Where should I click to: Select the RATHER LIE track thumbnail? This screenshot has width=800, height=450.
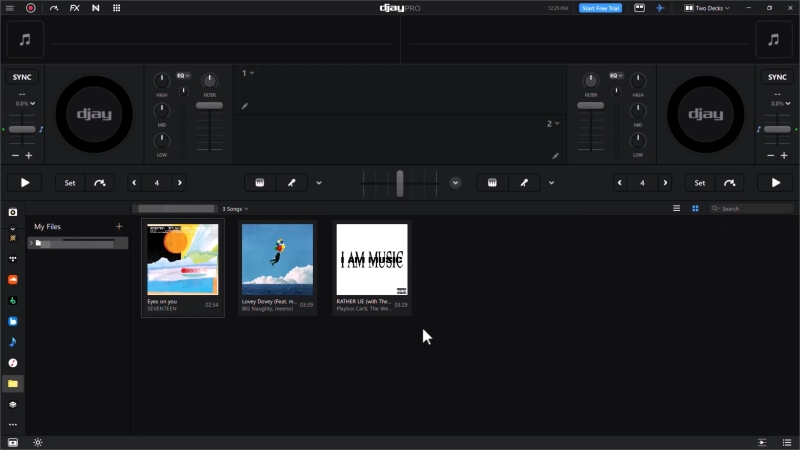click(x=372, y=259)
